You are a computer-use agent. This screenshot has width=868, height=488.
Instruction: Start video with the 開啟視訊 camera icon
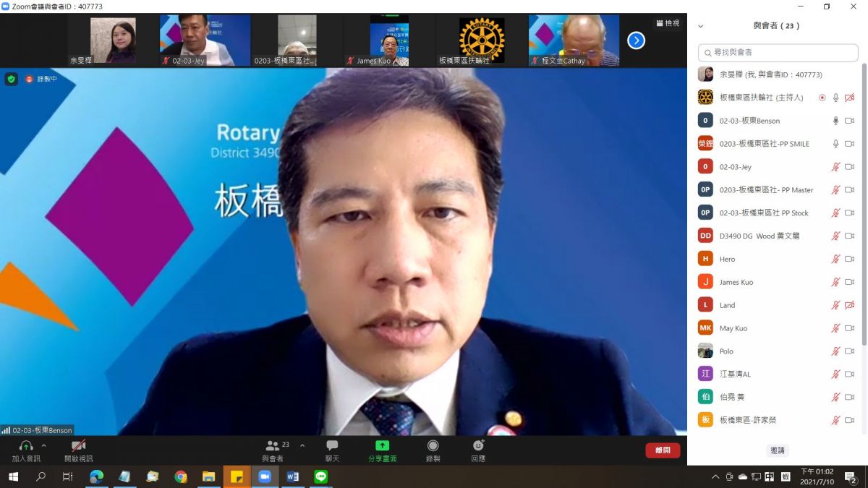click(x=78, y=446)
